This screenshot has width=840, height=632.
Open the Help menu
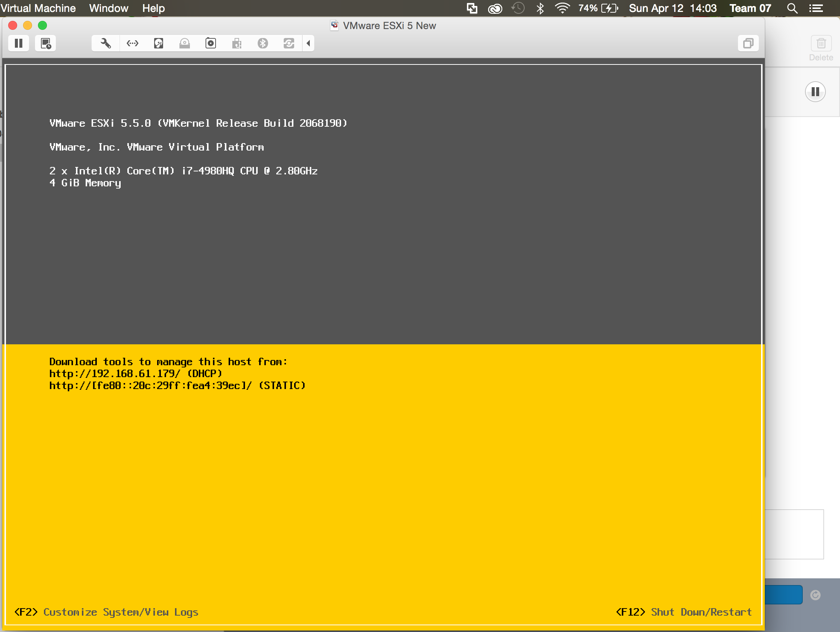[153, 8]
